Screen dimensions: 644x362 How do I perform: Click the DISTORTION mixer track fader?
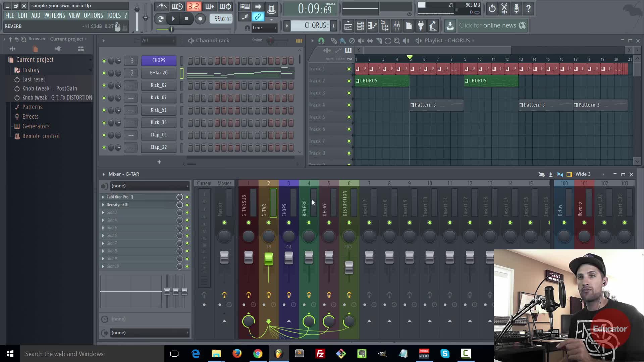tap(349, 267)
